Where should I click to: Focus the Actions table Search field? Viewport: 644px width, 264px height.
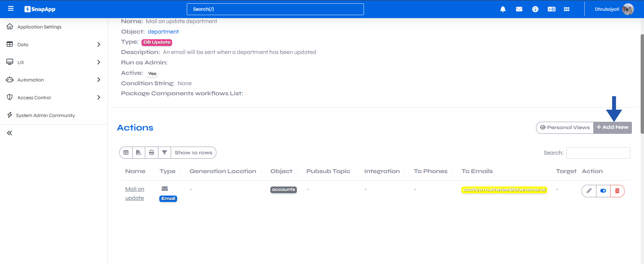click(x=598, y=153)
